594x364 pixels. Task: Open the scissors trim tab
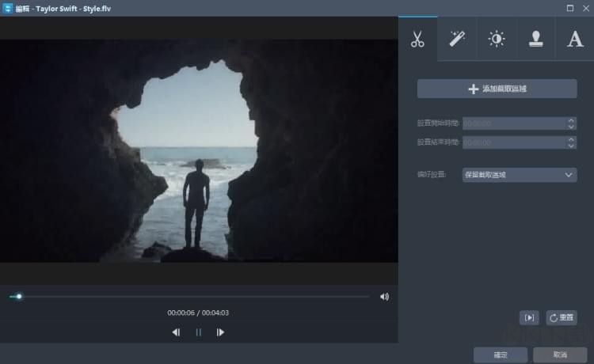click(417, 39)
